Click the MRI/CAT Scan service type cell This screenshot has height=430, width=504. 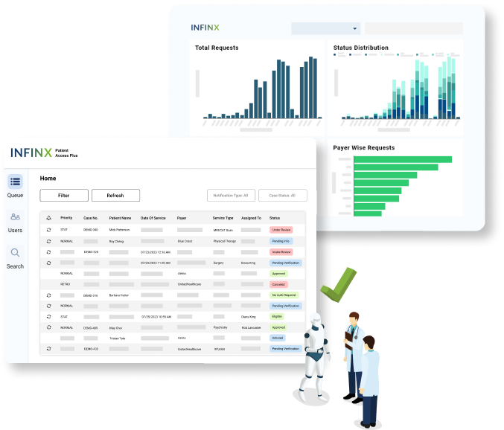223,231
